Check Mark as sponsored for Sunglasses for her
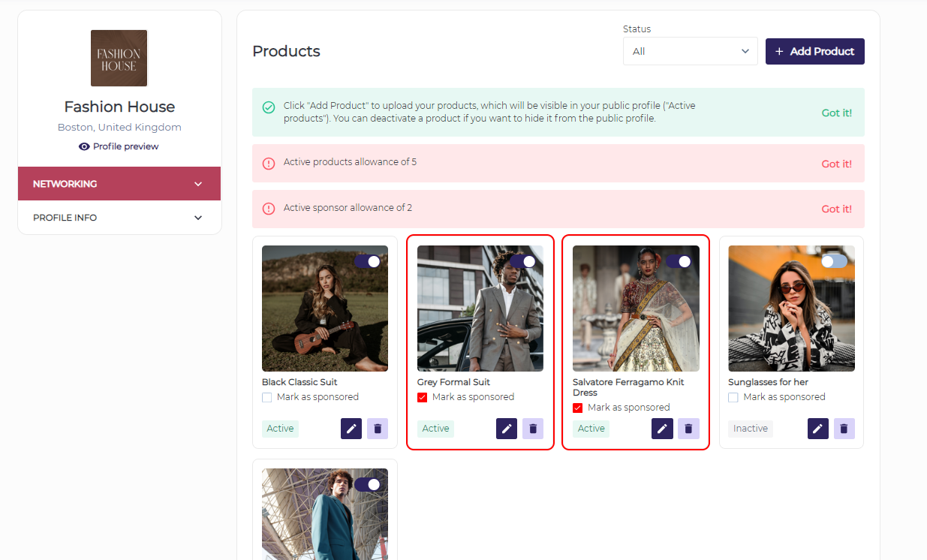This screenshot has height=560, width=927. [x=733, y=397]
